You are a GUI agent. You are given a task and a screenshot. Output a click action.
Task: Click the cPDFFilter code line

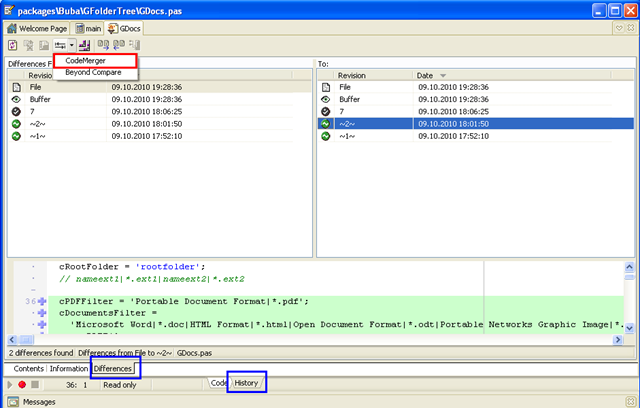pyautogui.click(x=184, y=302)
